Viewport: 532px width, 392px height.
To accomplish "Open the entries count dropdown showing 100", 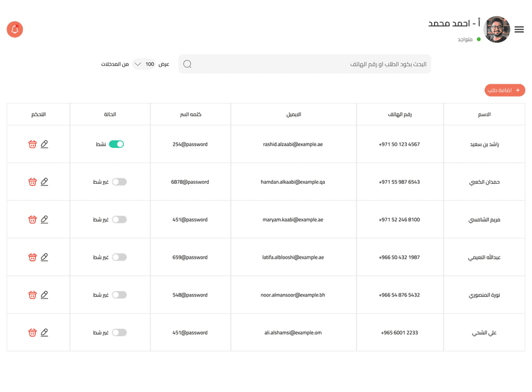I will [x=144, y=64].
